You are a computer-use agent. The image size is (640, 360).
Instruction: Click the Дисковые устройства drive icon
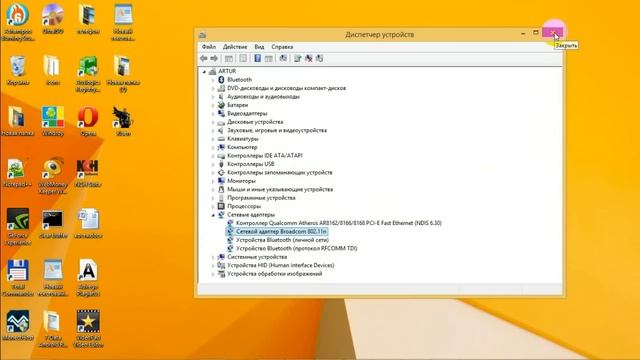pyautogui.click(x=221, y=122)
